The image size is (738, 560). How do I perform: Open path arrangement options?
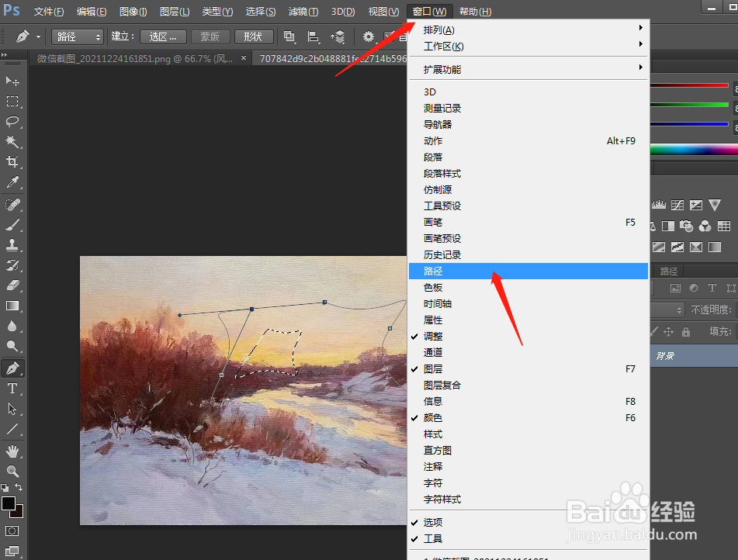click(338, 36)
